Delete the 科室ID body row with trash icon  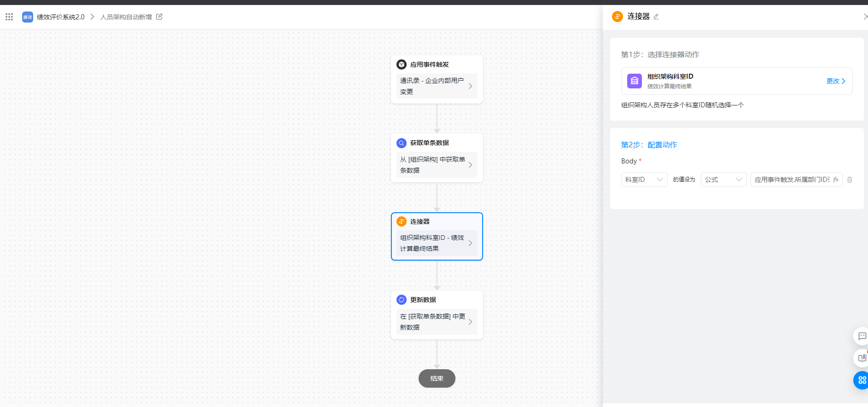click(850, 180)
